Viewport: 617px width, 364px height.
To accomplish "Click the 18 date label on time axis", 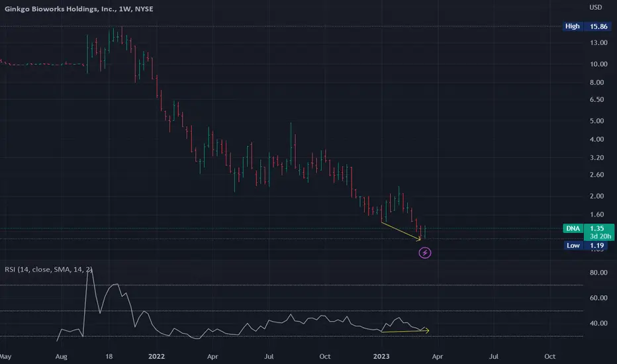I will coord(109,356).
